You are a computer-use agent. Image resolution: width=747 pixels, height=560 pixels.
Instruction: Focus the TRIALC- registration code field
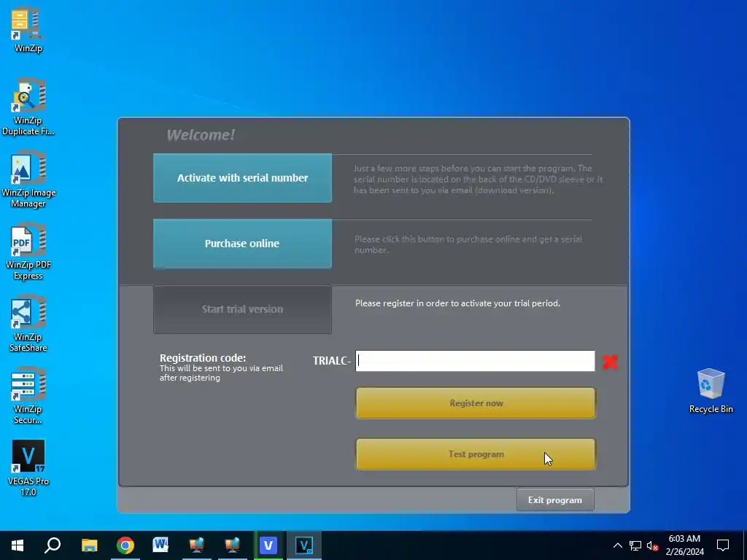[x=475, y=360]
